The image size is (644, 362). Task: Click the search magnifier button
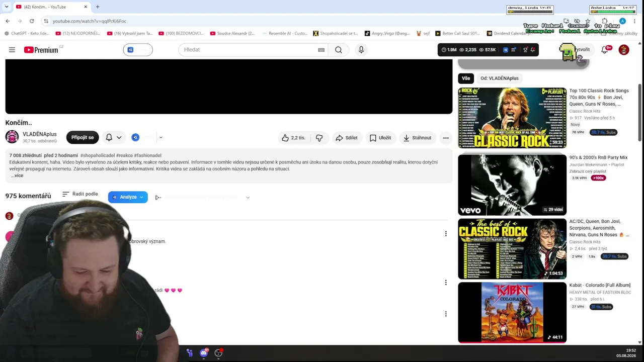339,50
